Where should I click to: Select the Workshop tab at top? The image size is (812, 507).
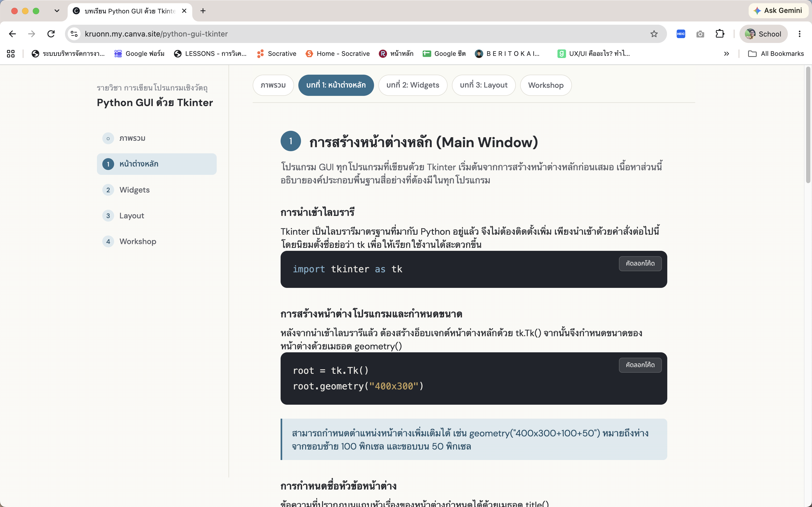tap(545, 85)
